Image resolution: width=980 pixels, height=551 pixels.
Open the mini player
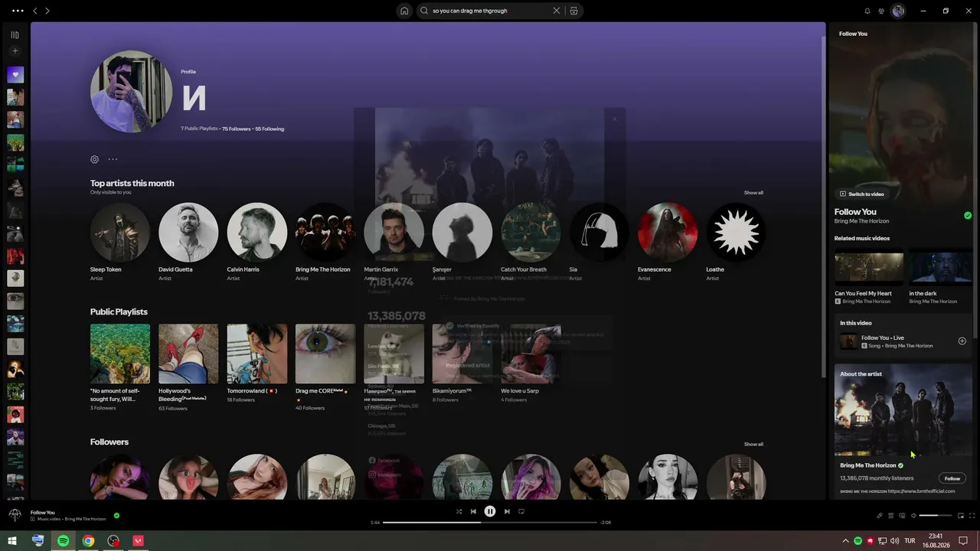point(961,516)
